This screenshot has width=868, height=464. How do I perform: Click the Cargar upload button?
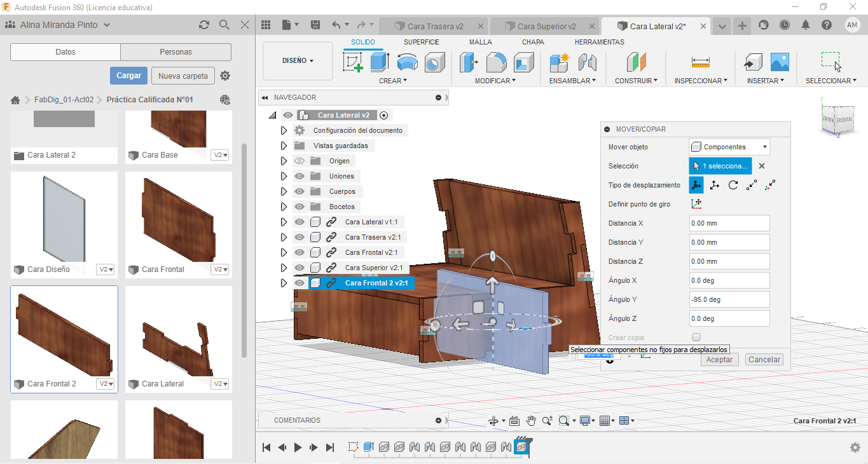pos(128,76)
